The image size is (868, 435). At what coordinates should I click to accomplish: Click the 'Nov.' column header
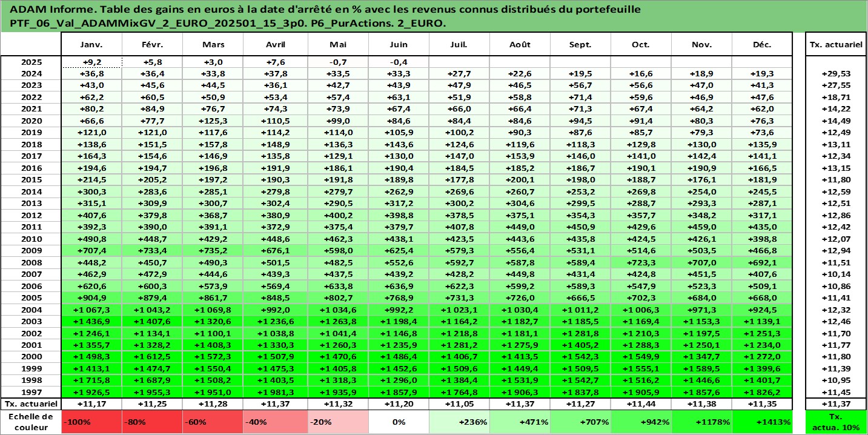pos(701,45)
